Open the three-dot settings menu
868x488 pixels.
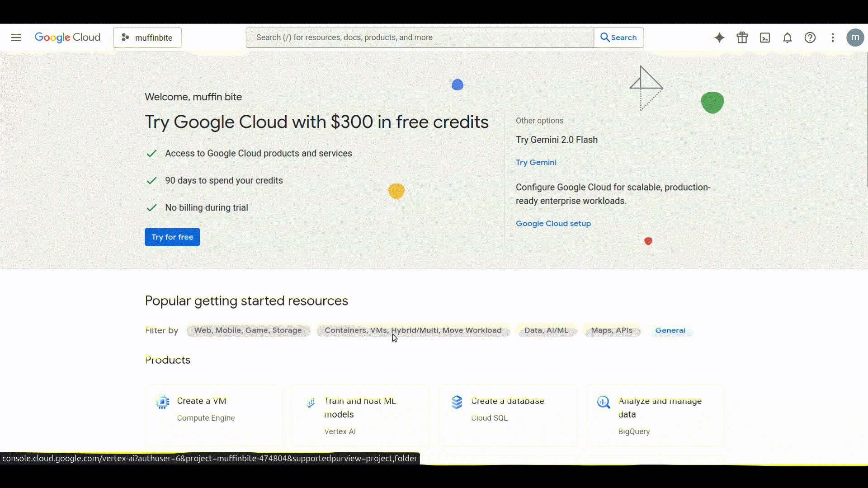tap(832, 38)
